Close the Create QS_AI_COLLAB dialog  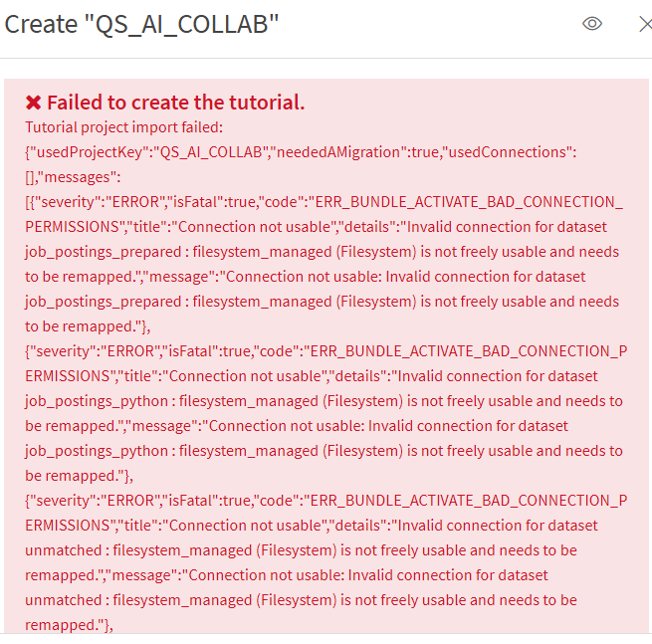click(645, 24)
